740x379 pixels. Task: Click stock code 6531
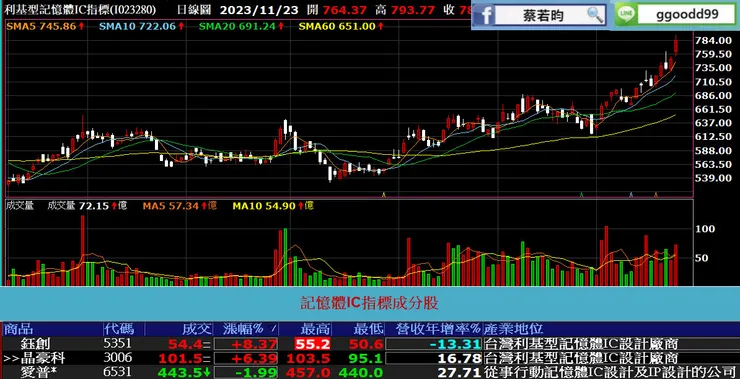tap(118, 372)
